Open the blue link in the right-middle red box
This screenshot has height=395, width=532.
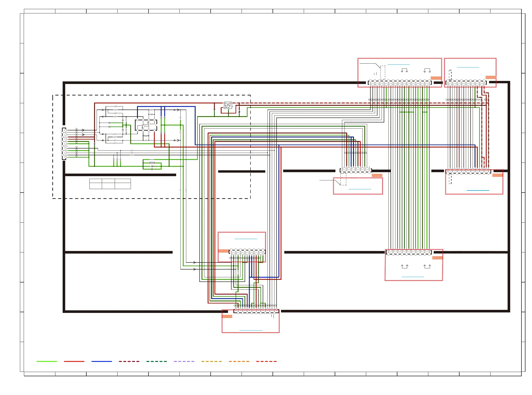[478, 190]
